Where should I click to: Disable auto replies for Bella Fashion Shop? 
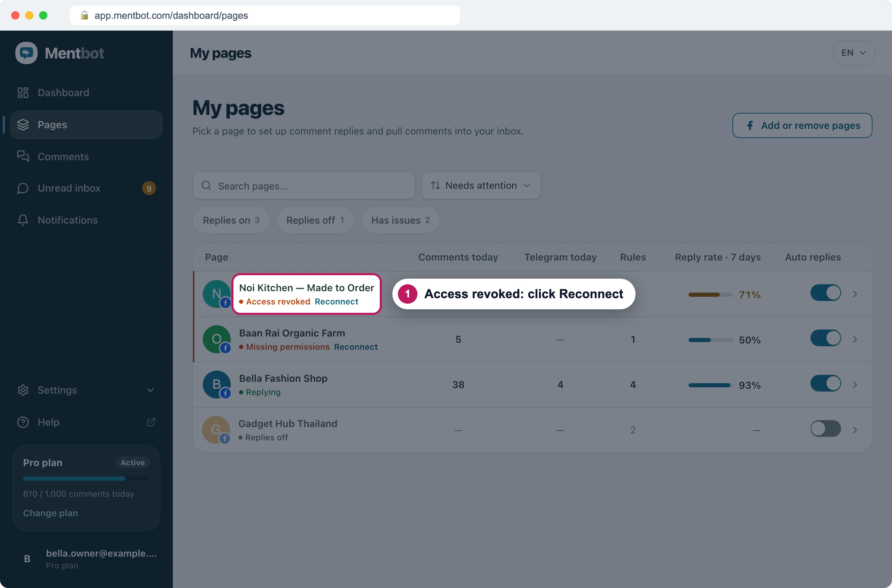pos(825,384)
